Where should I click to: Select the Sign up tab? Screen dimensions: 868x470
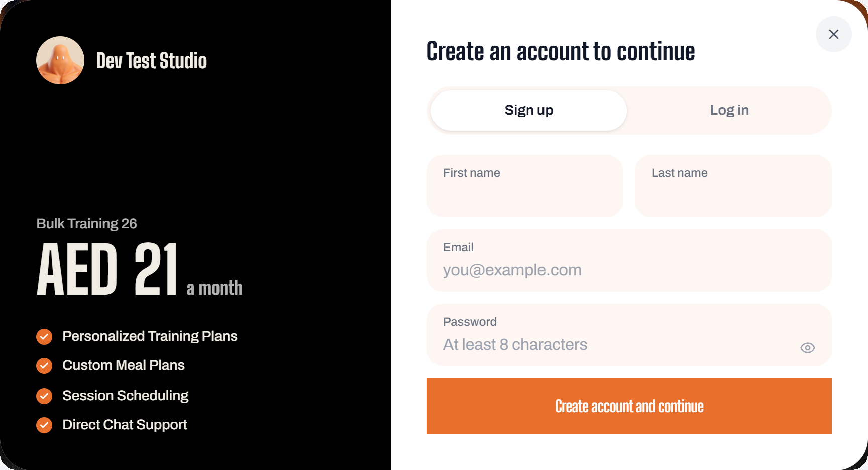coord(528,110)
